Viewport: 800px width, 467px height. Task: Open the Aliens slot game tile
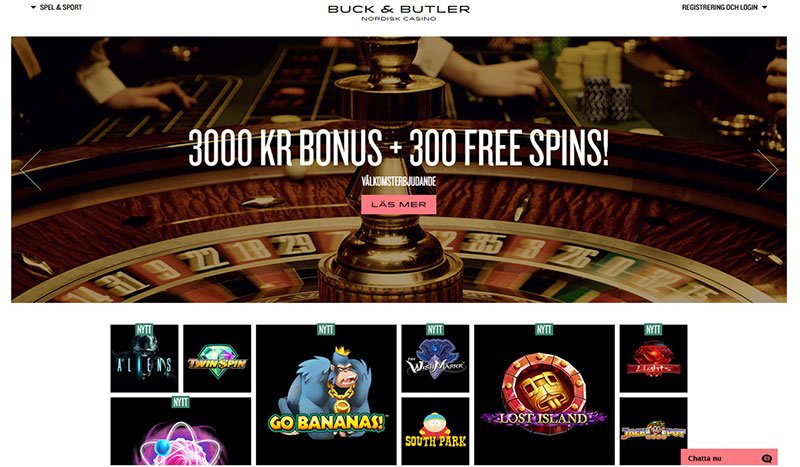point(144,358)
